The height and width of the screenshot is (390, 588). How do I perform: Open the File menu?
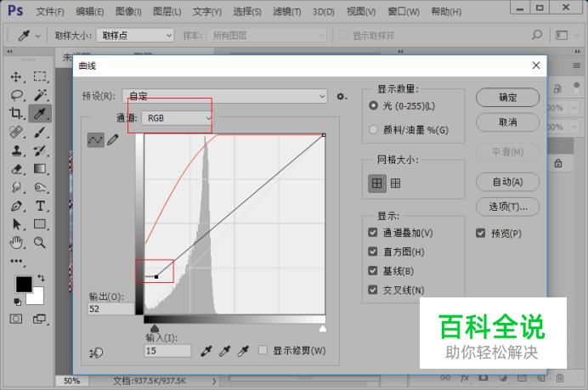coord(50,12)
